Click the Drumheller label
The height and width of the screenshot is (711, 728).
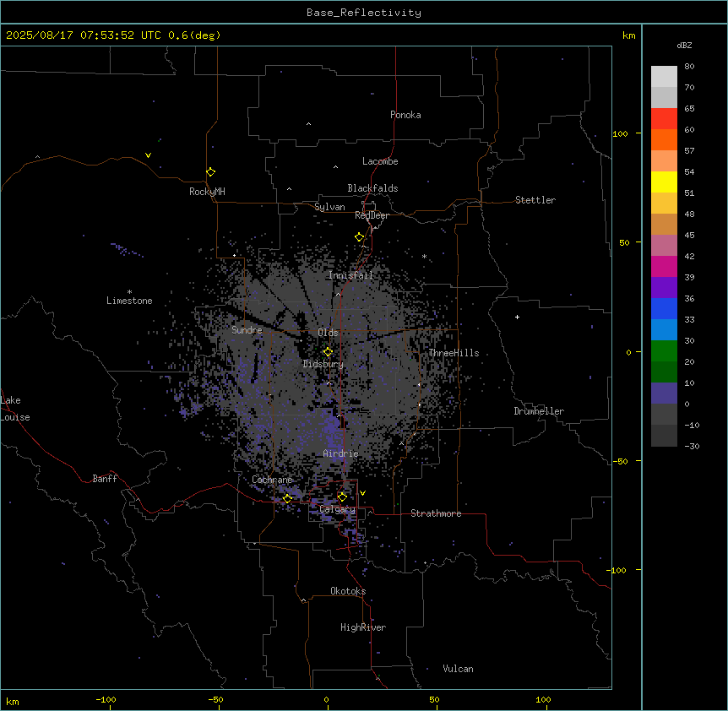tap(539, 411)
